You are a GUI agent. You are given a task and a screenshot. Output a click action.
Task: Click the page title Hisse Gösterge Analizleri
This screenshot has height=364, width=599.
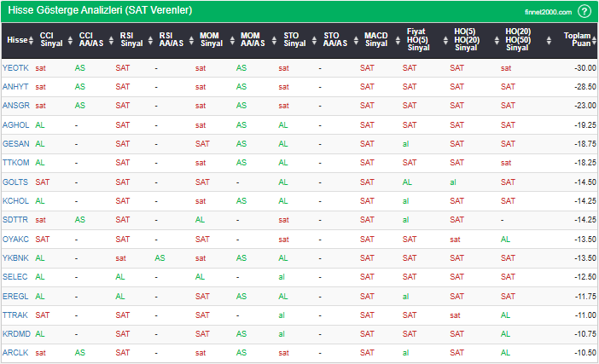(100, 10)
